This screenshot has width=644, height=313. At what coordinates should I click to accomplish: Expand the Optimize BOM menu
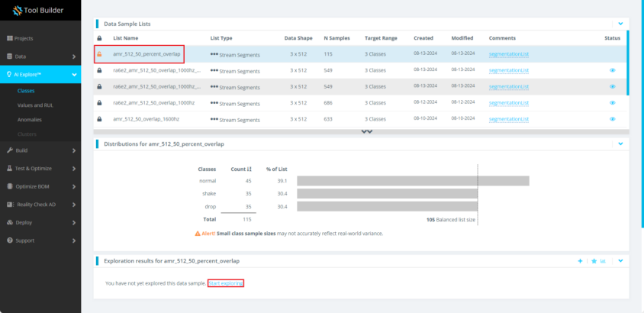(x=40, y=186)
